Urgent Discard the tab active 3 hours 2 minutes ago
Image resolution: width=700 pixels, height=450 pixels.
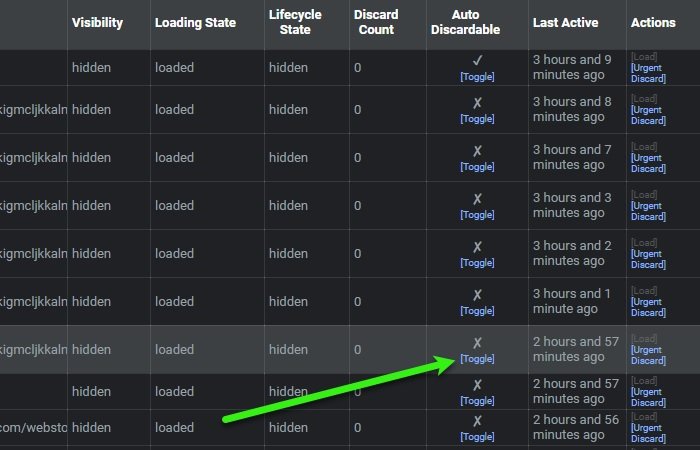648,259
